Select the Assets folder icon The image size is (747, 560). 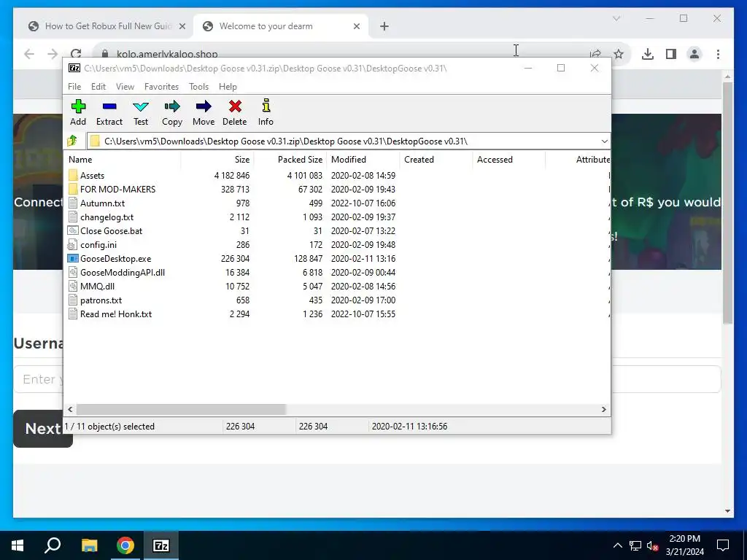coord(73,175)
